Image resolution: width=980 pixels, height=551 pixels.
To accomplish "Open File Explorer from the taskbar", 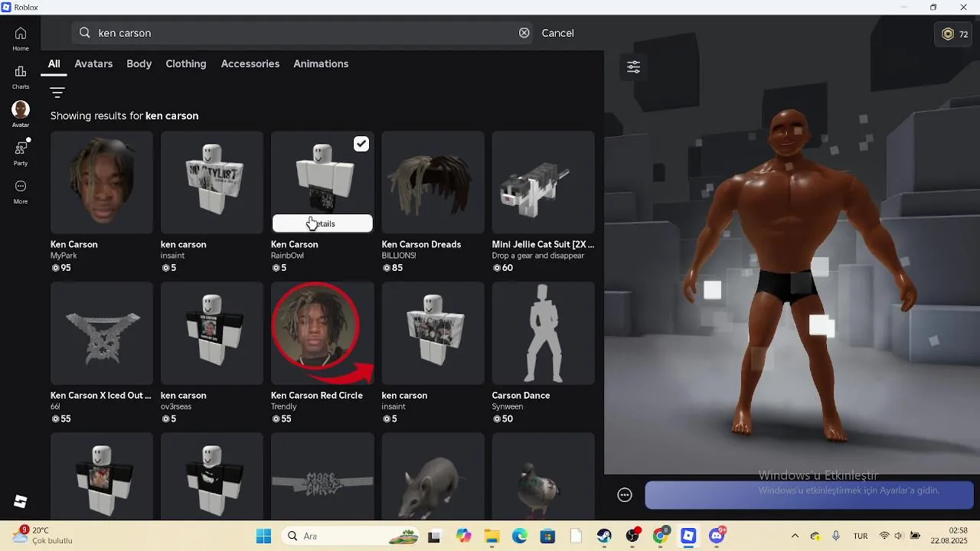I will 492,536.
